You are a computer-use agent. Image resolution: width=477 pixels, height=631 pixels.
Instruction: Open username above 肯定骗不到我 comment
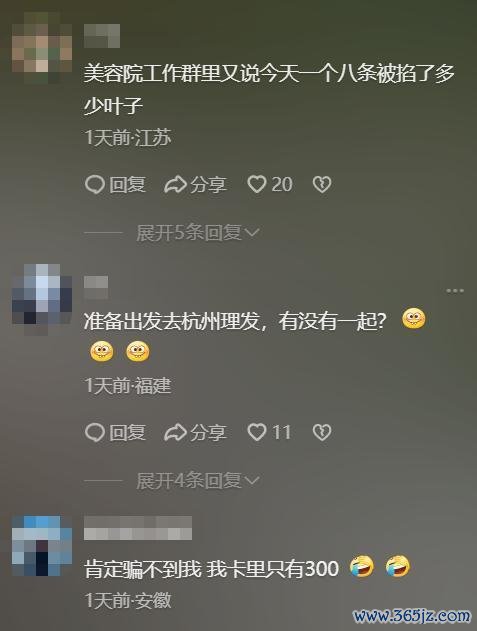click(x=138, y=528)
